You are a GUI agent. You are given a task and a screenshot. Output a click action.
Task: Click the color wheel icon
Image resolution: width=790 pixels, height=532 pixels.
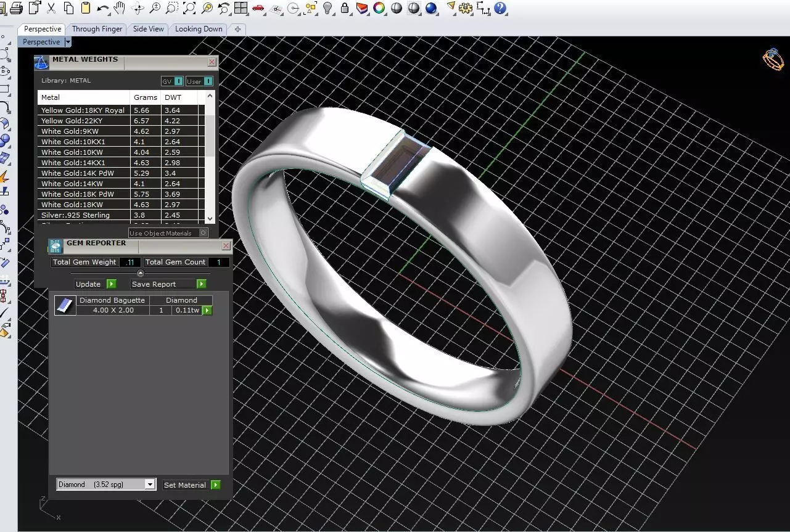[x=379, y=8]
